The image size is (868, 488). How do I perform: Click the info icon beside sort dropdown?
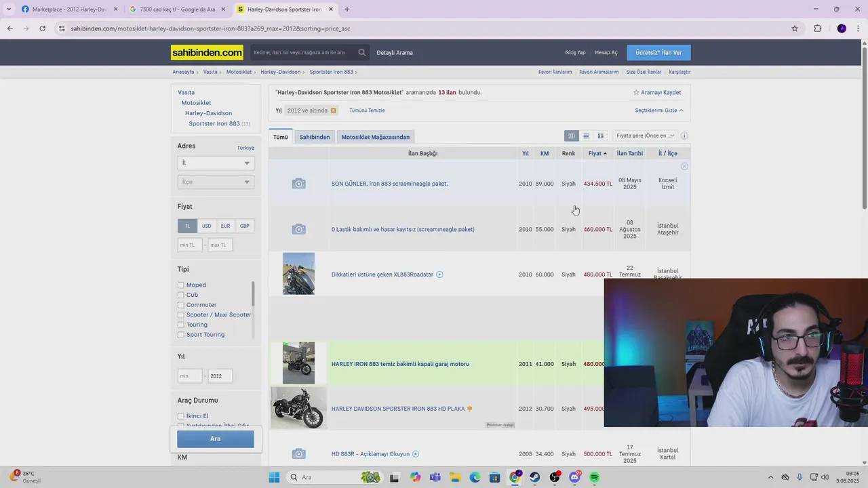[684, 136]
